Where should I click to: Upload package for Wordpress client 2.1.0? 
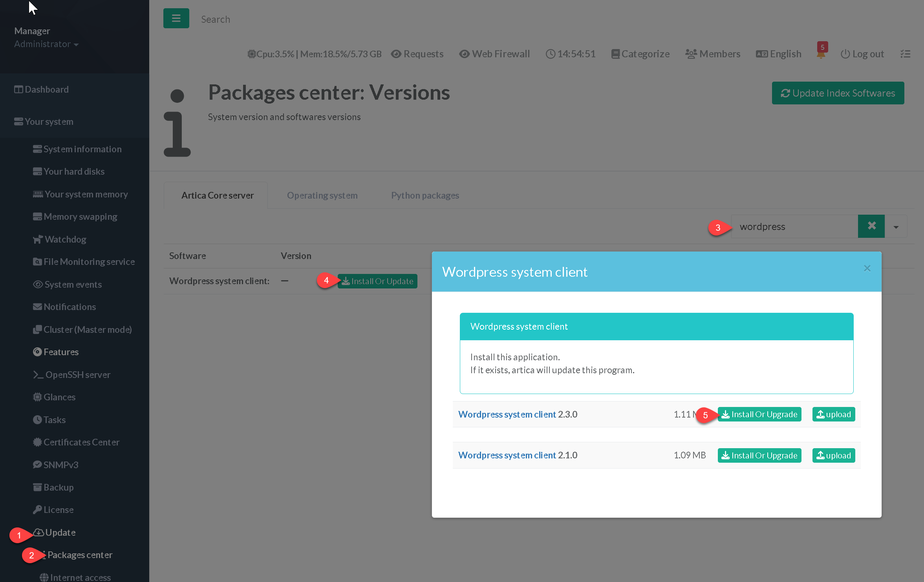833,455
